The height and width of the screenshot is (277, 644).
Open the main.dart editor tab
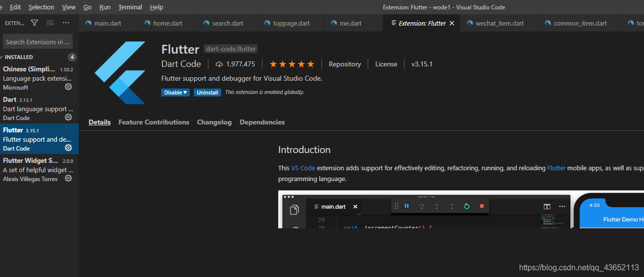pos(108,23)
